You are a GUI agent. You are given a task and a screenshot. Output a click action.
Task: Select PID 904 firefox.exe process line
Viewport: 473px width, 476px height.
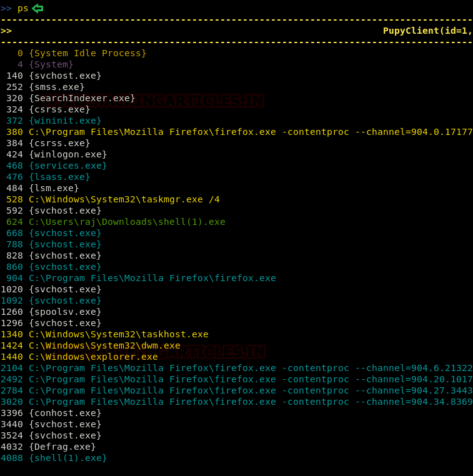pyautogui.click(x=152, y=278)
